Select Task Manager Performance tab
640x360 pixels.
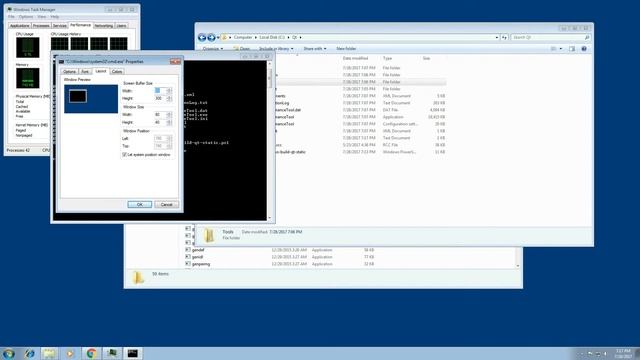(x=80, y=25)
